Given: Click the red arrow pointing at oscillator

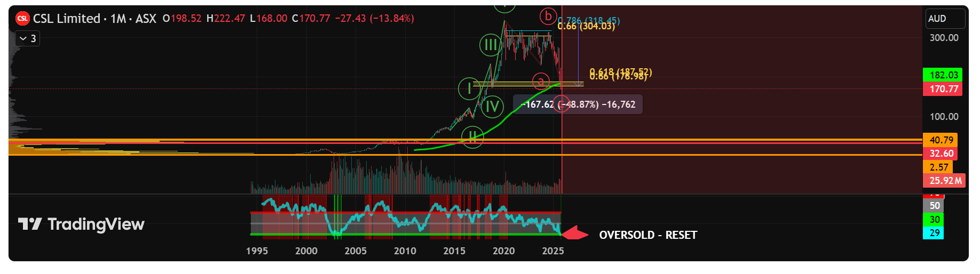Looking at the screenshot, I should coord(574,234).
